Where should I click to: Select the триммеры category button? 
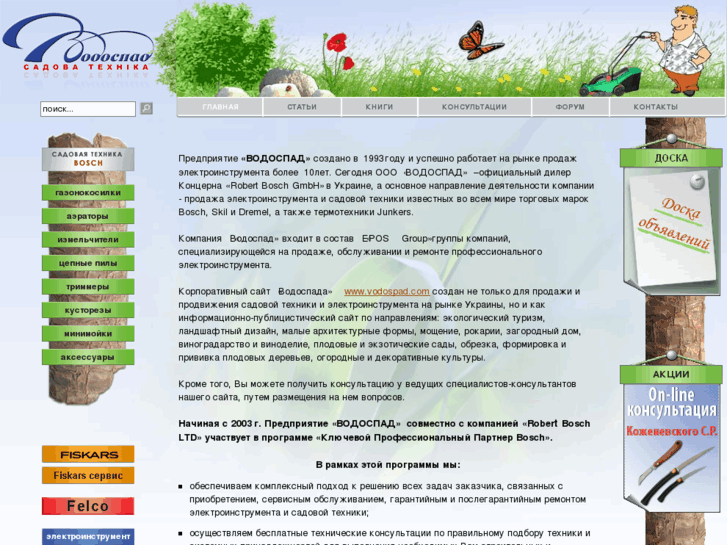[88, 287]
